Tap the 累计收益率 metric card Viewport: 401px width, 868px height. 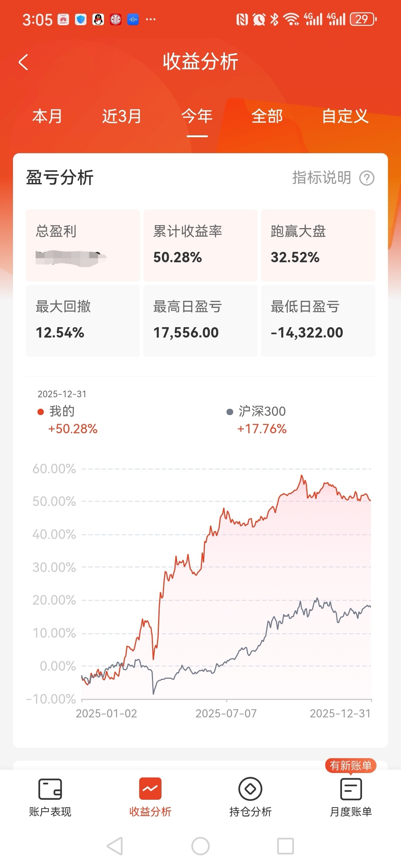pos(200,245)
